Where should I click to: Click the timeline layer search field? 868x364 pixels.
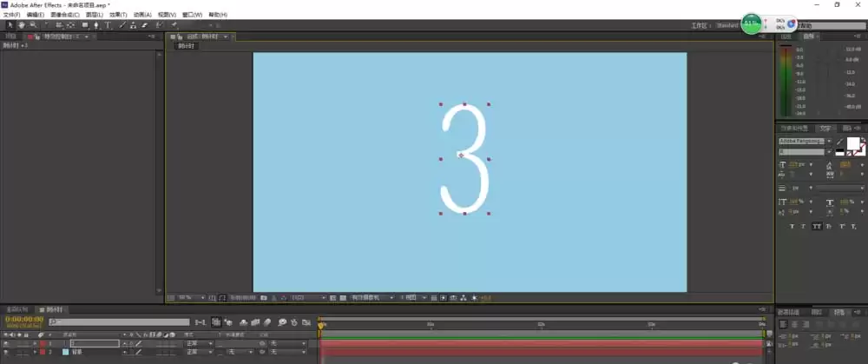click(x=119, y=322)
